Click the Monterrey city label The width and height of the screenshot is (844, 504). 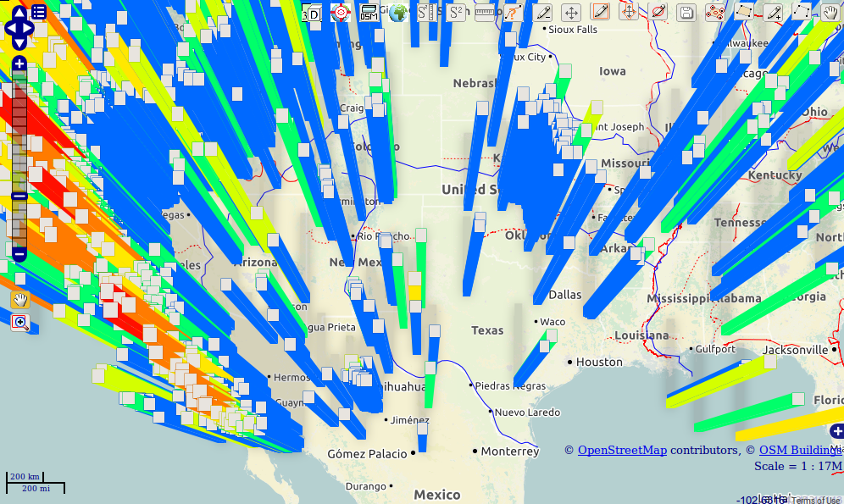click(x=510, y=451)
